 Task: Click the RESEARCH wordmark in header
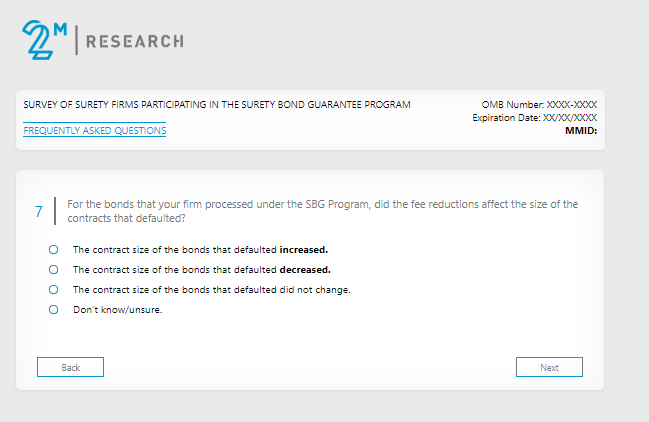[136, 42]
